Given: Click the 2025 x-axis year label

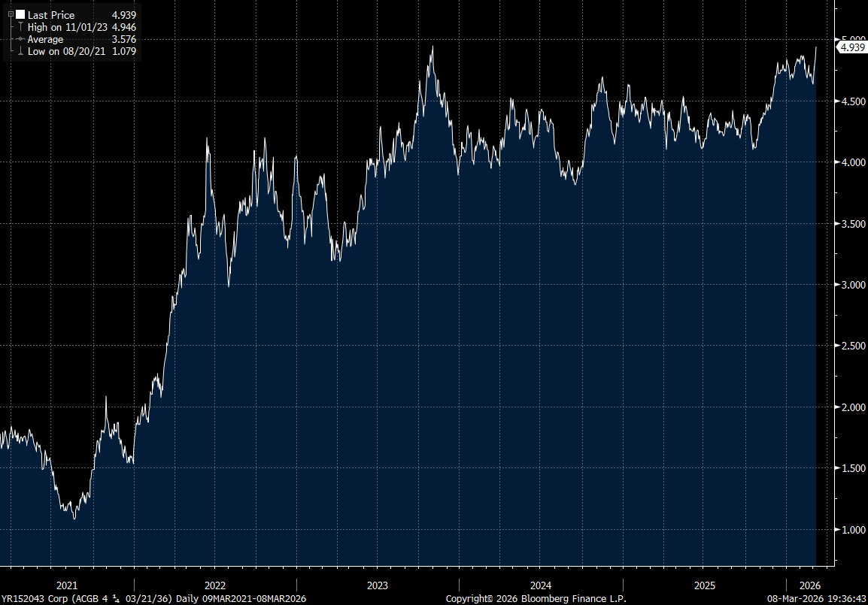Looking at the screenshot, I should coord(704,585).
